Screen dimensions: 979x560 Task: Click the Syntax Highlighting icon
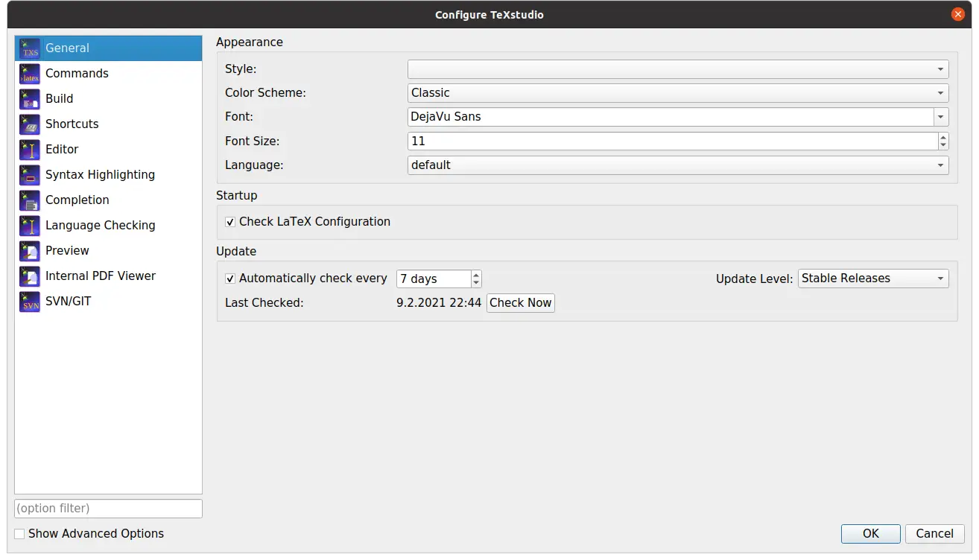[x=30, y=175]
